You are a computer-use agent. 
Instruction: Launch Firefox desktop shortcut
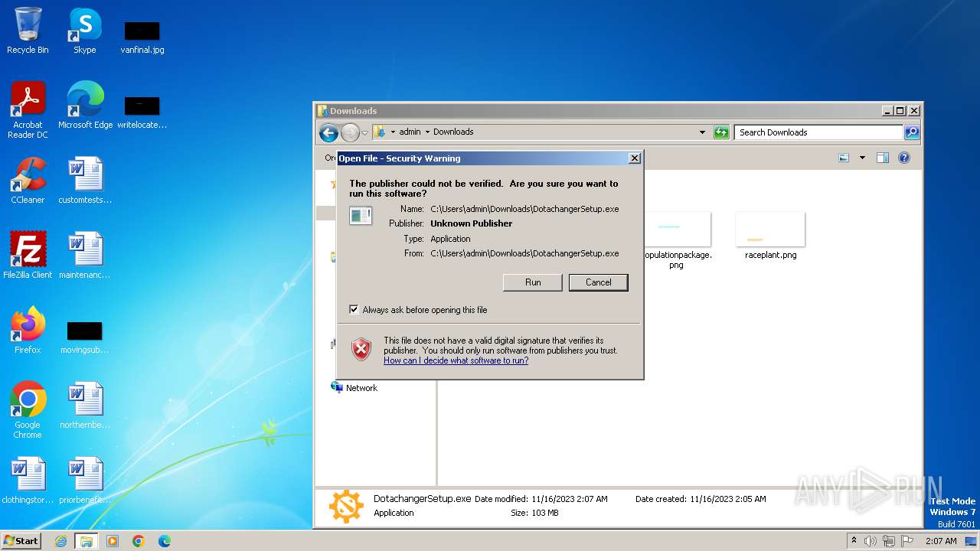point(28,331)
